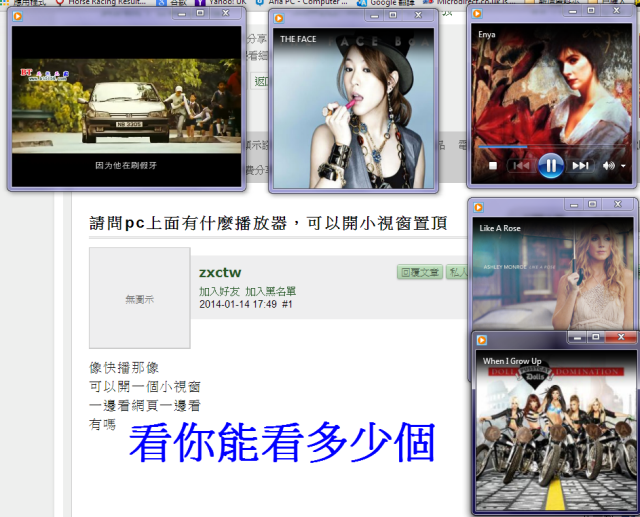Click THE FACE album artwork
Image resolution: width=640 pixels, height=517 pixels.
[353, 108]
